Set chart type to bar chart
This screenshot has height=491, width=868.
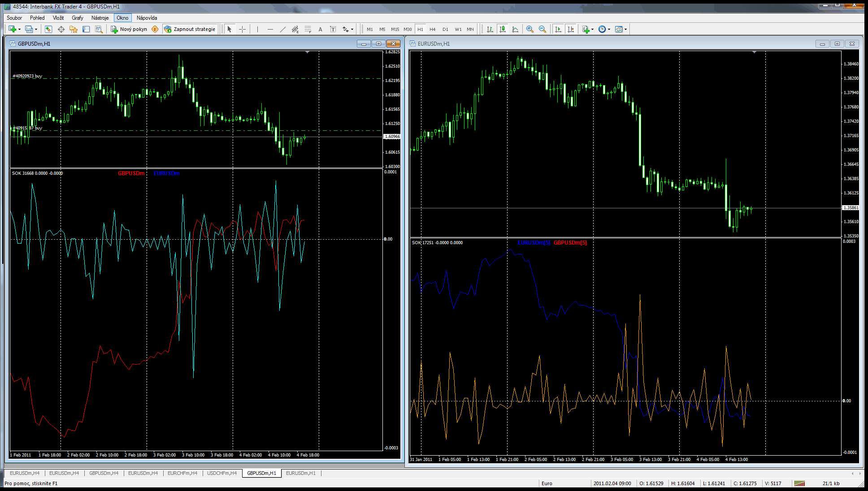(x=490, y=29)
